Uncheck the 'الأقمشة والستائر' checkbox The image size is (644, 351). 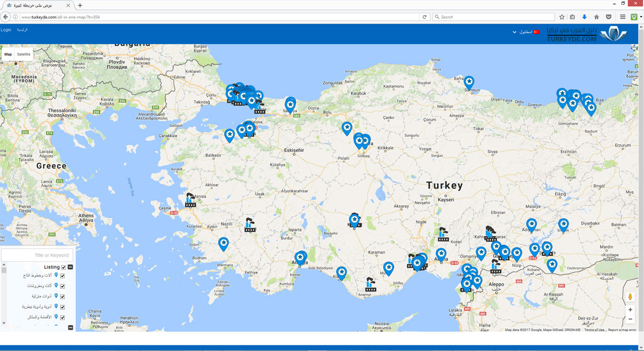pyautogui.click(x=62, y=317)
